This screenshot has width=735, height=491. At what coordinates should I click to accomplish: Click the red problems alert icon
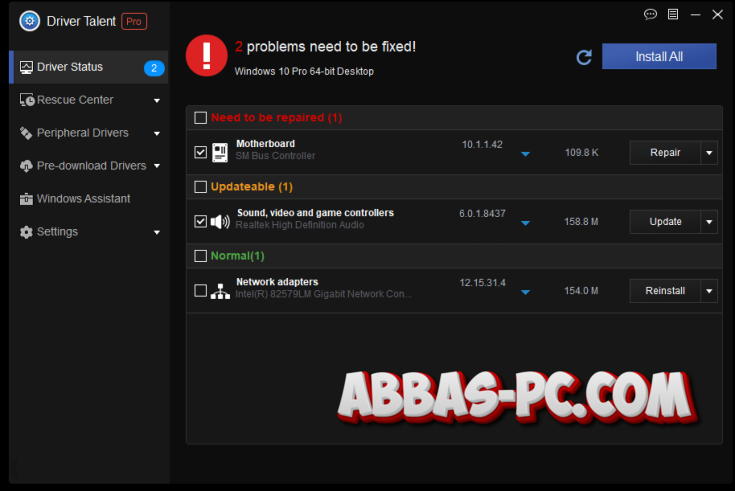pyautogui.click(x=207, y=56)
